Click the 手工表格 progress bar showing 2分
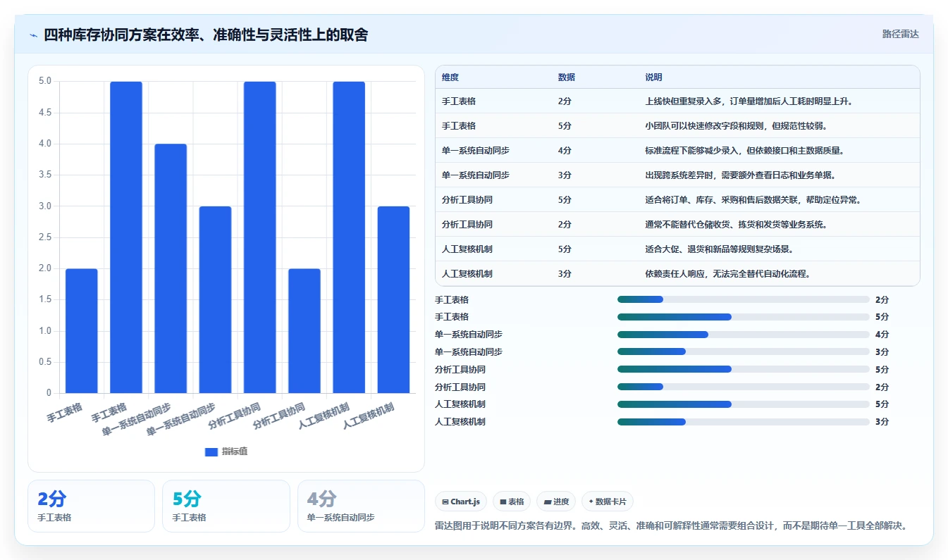This screenshot has width=948, height=560. click(744, 299)
